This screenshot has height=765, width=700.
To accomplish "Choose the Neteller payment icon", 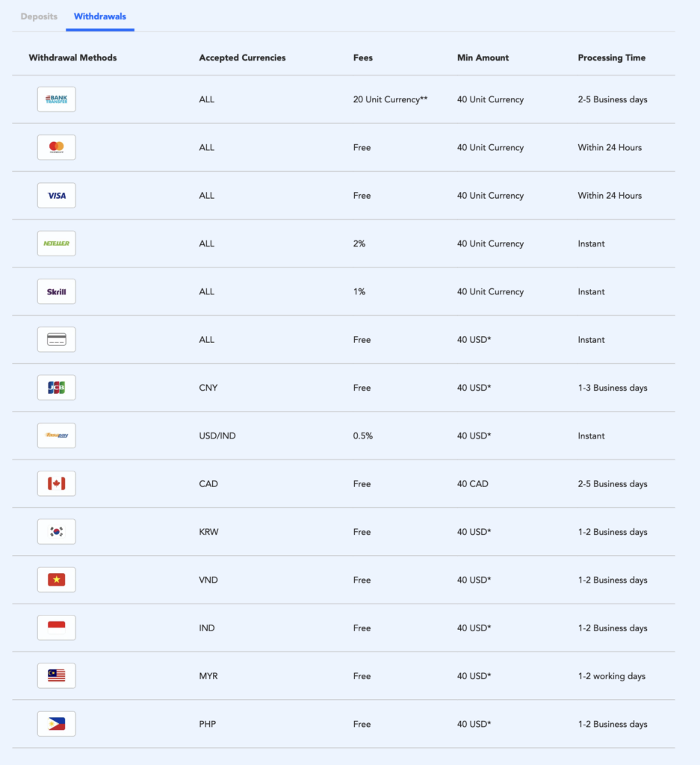I will coord(57,244).
